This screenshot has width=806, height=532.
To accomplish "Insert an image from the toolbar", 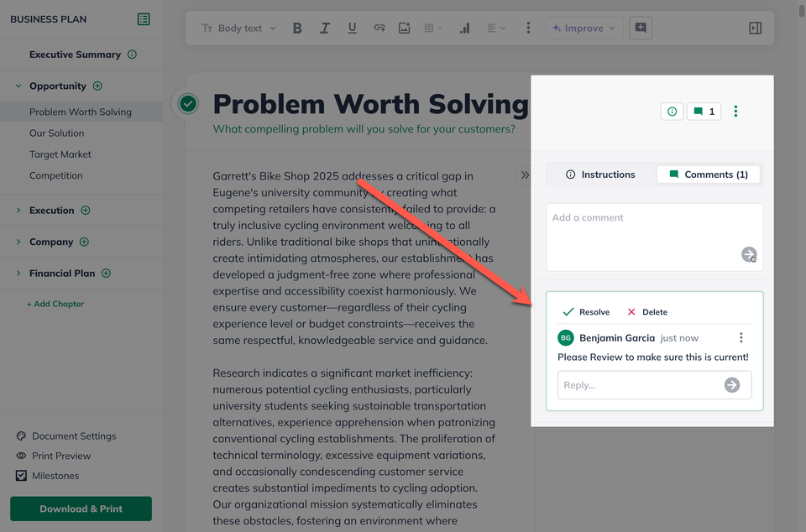I will [x=405, y=29].
